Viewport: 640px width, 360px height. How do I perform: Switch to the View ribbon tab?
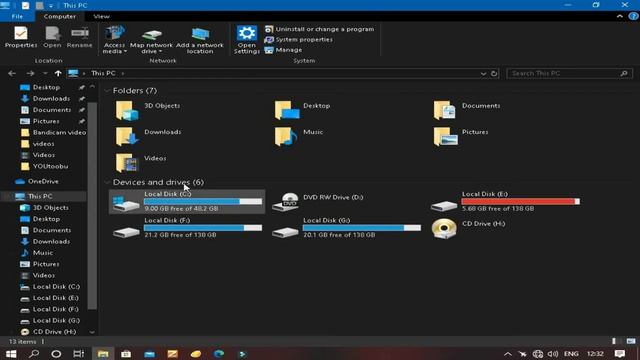point(101,16)
